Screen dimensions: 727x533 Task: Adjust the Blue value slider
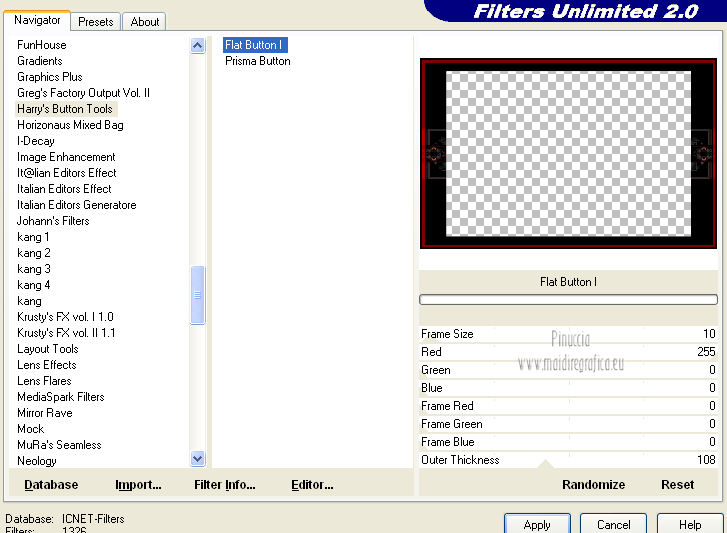click(x=568, y=388)
